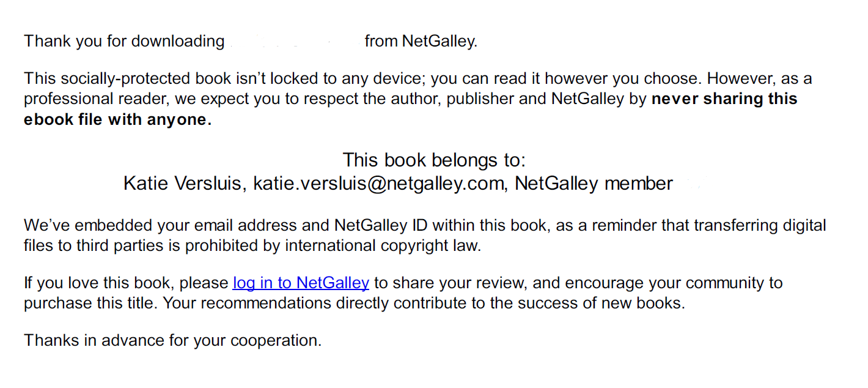
Task: Click the words "NetGalley member"
Action: 594,183
